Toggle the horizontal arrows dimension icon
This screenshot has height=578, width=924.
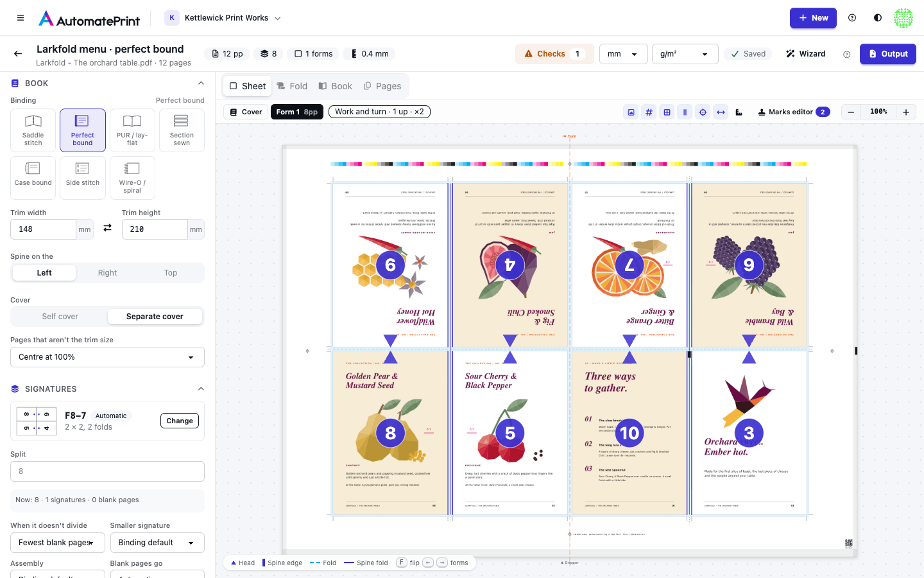point(721,112)
